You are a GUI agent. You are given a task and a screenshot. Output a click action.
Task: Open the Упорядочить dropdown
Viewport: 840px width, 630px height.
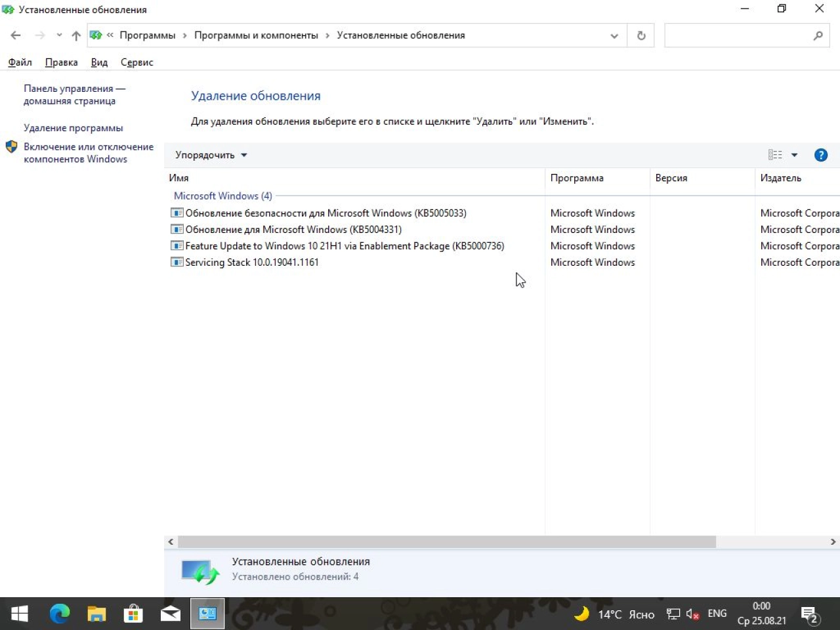[211, 156]
